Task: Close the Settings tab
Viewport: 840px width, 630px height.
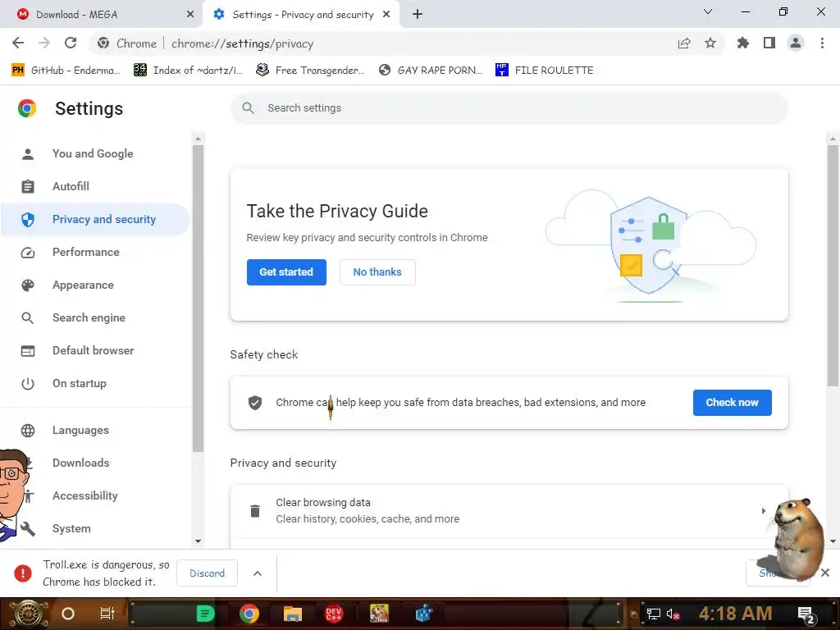Action: point(386,15)
